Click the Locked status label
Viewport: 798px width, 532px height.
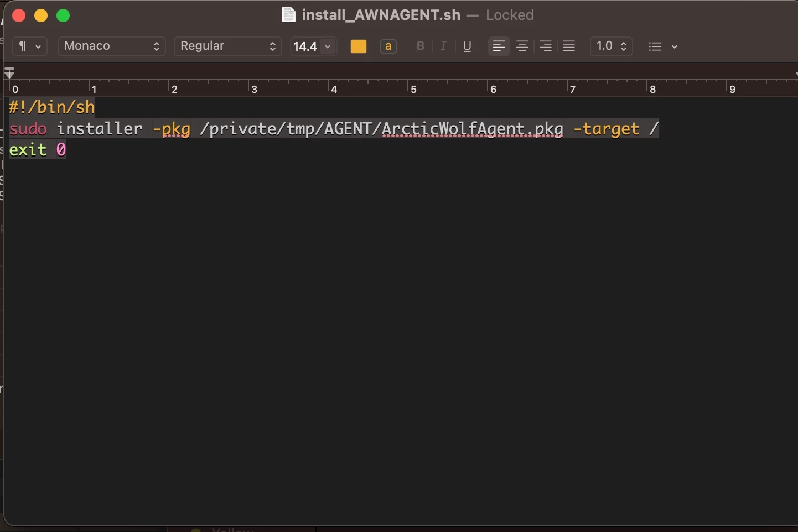510,15
